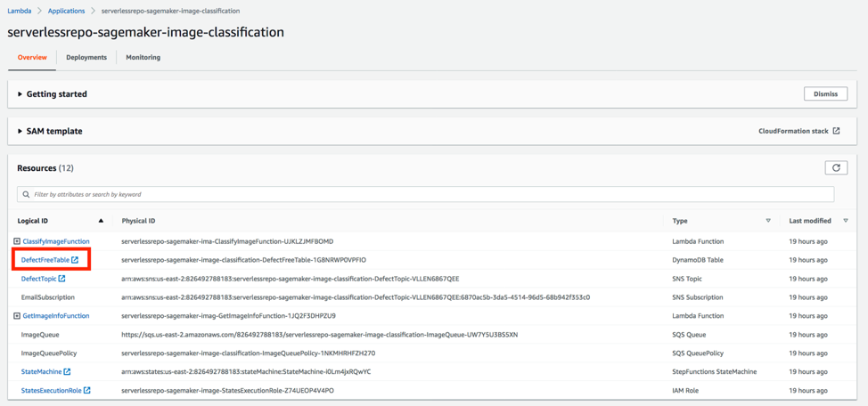Open the Type column sort dropdown arrow

coord(768,221)
